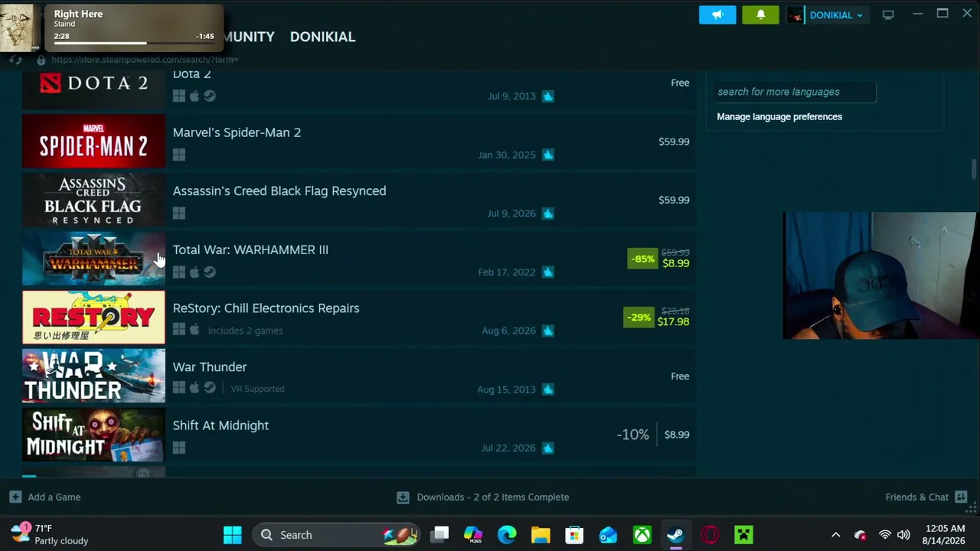980x551 pixels.
Task: Open the Friends & Chat panel label
Action: (916, 497)
